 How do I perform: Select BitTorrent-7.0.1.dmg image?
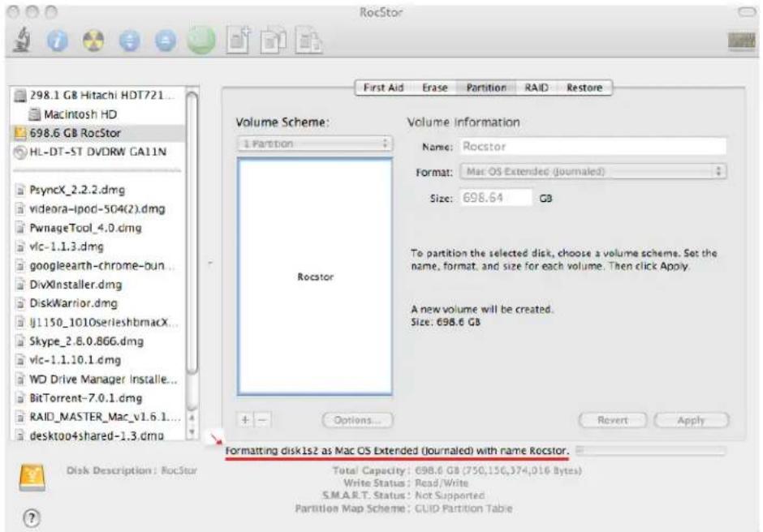click(x=98, y=398)
